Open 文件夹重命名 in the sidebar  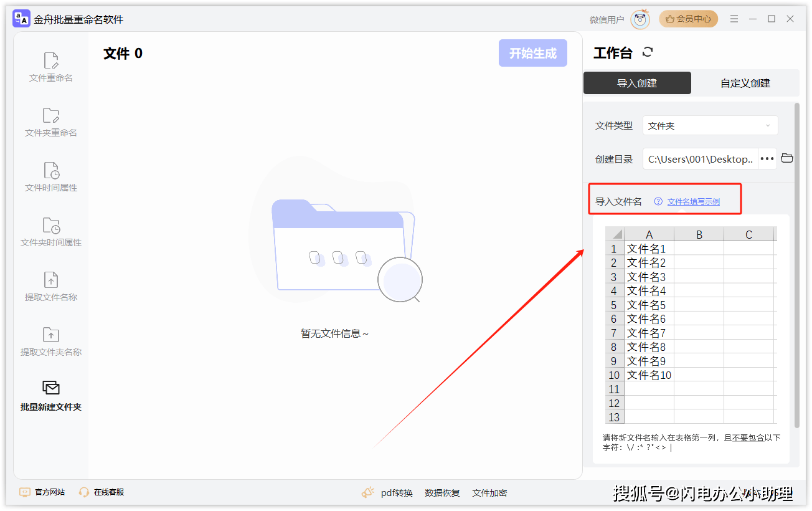pos(51,122)
